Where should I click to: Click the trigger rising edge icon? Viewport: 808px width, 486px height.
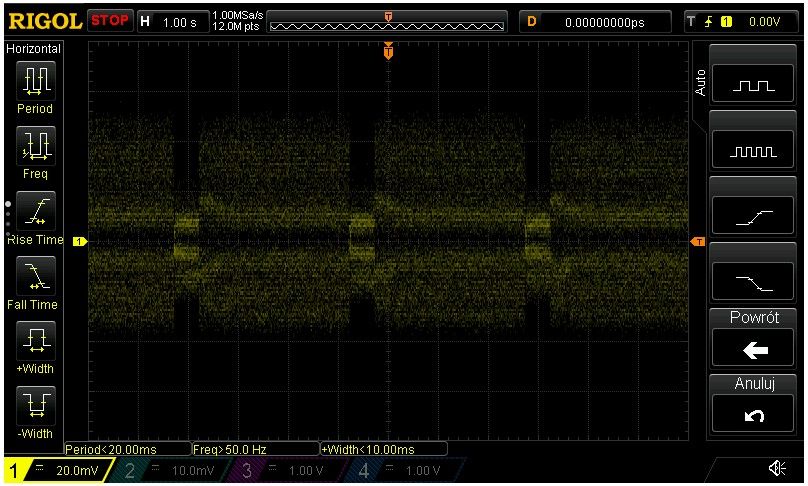(710, 22)
